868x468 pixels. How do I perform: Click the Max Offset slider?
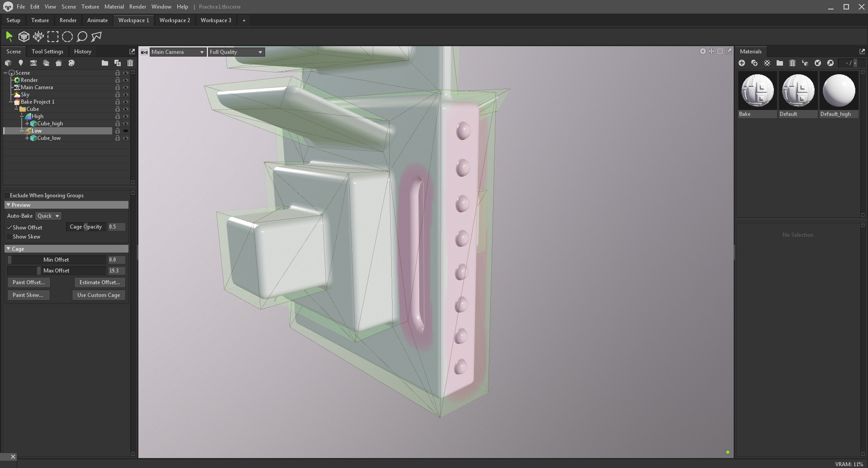pyautogui.click(x=57, y=271)
